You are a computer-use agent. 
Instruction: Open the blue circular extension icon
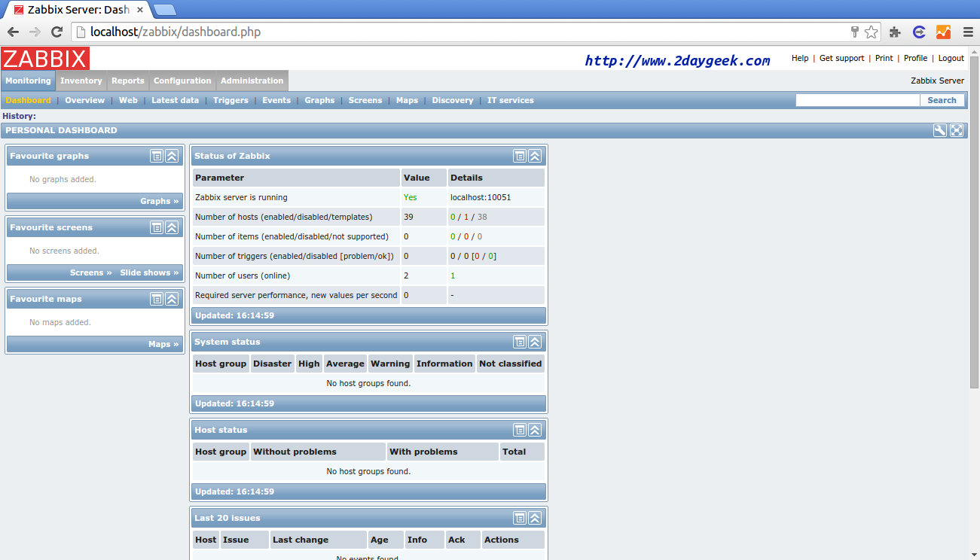click(x=919, y=32)
